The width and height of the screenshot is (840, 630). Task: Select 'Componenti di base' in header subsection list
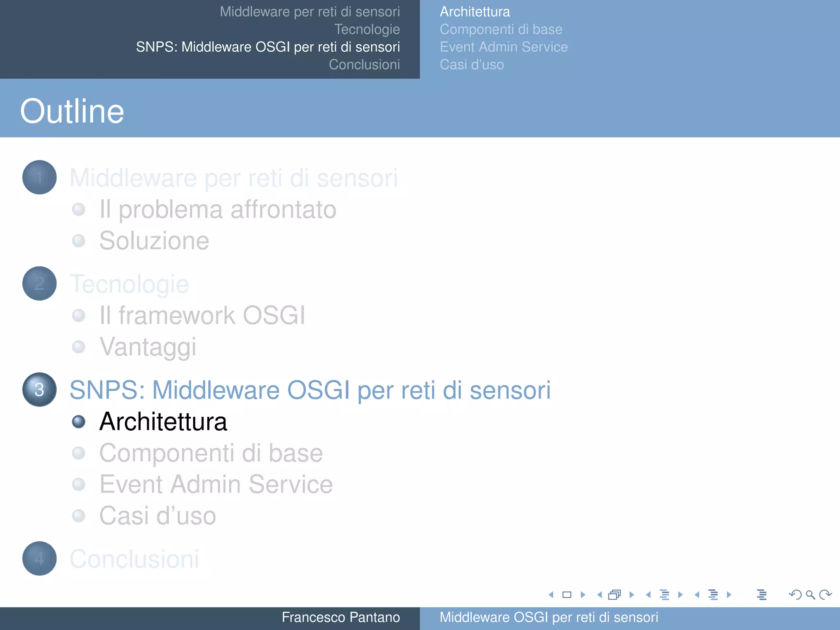point(501,30)
